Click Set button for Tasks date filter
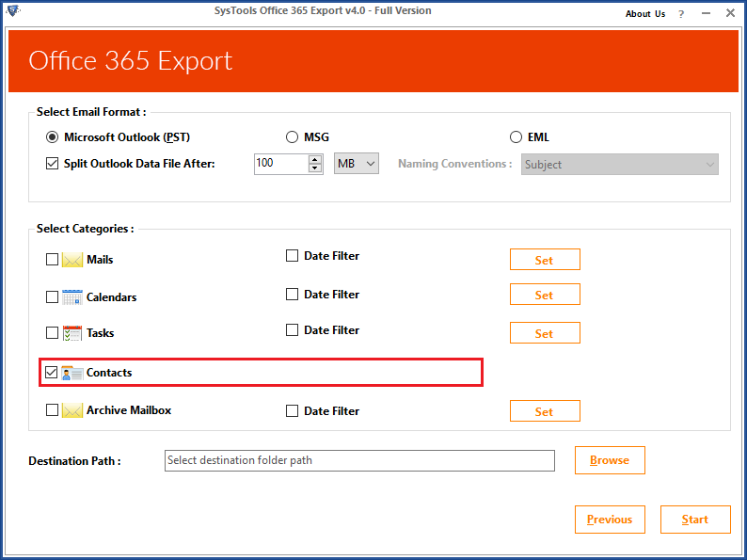 coord(545,333)
